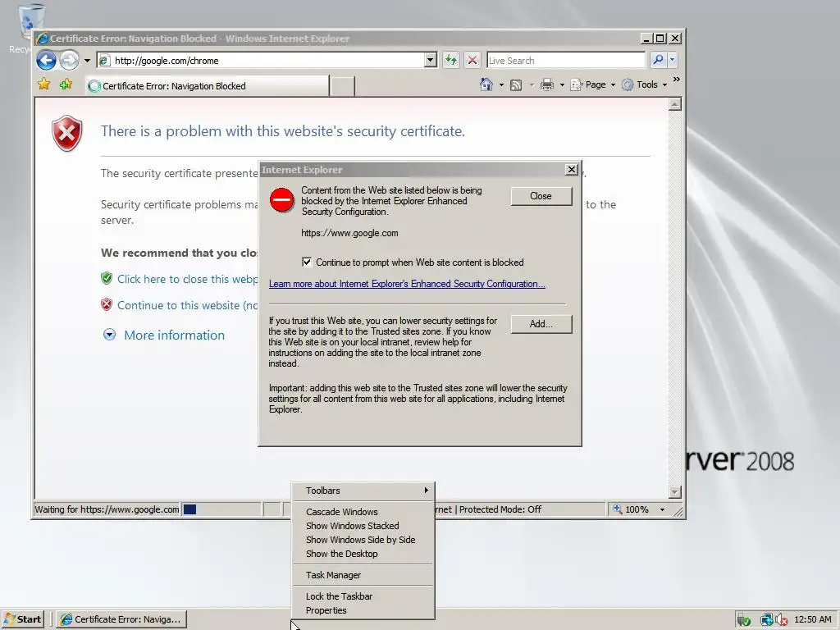Click the red shield certificate warning icon
840x630 pixels.
click(67, 133)
